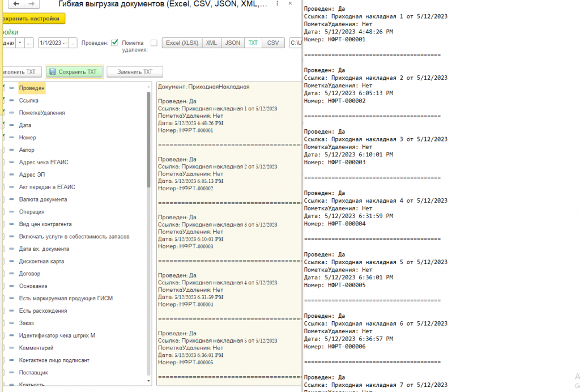Click the field list vertical scrollbar thumb
Image resolution: width=580 pixels, height=392 pixels.
click(x=149, y=139)
